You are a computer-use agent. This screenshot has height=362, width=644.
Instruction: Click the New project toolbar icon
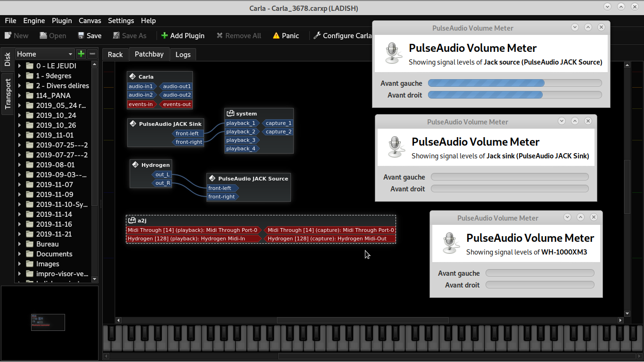pos(8,35)
